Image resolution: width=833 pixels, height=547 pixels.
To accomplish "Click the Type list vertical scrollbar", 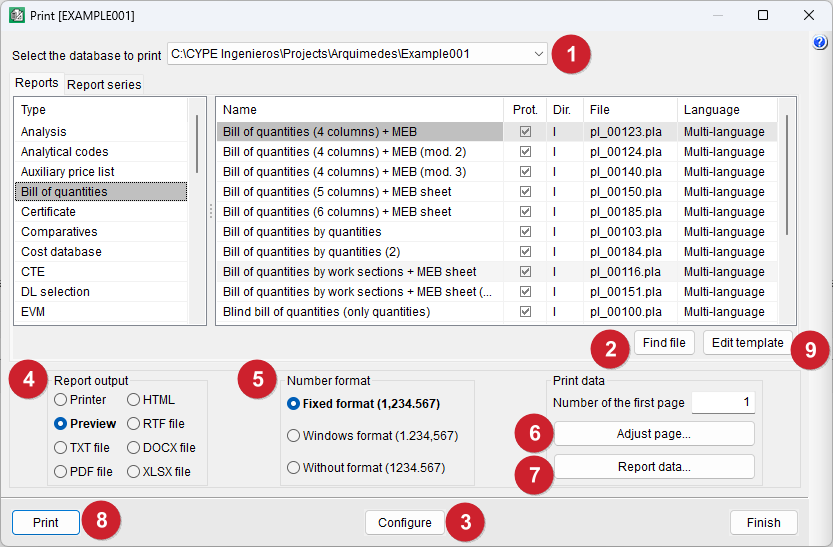I will pyautogui.click(x=197, y=143).
